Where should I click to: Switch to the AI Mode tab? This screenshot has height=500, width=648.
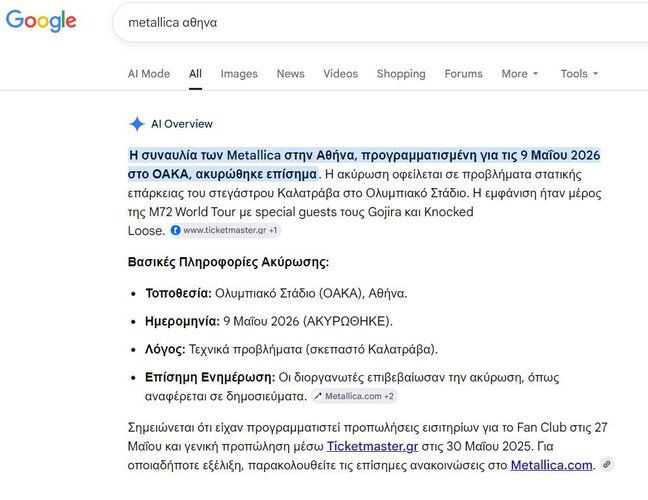point(148,74)
